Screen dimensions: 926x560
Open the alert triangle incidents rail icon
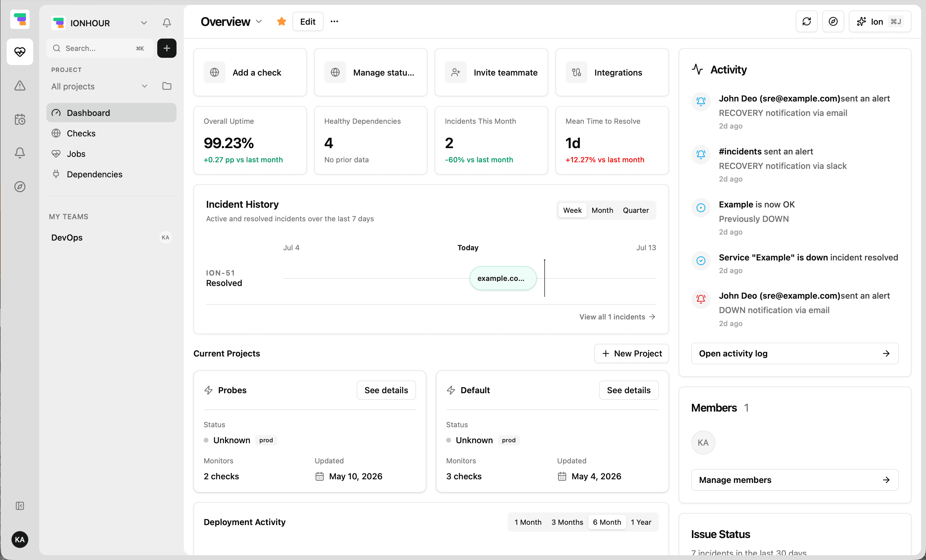(20, 86)
